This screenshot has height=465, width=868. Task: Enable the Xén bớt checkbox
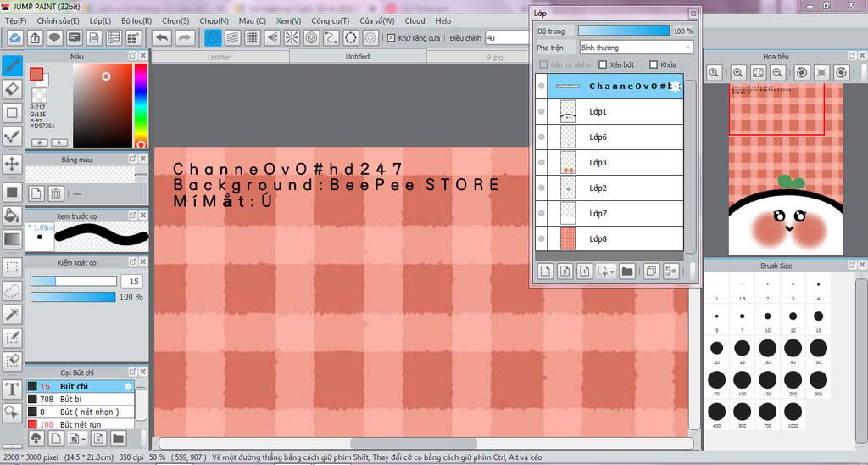(x=603, y=64)
